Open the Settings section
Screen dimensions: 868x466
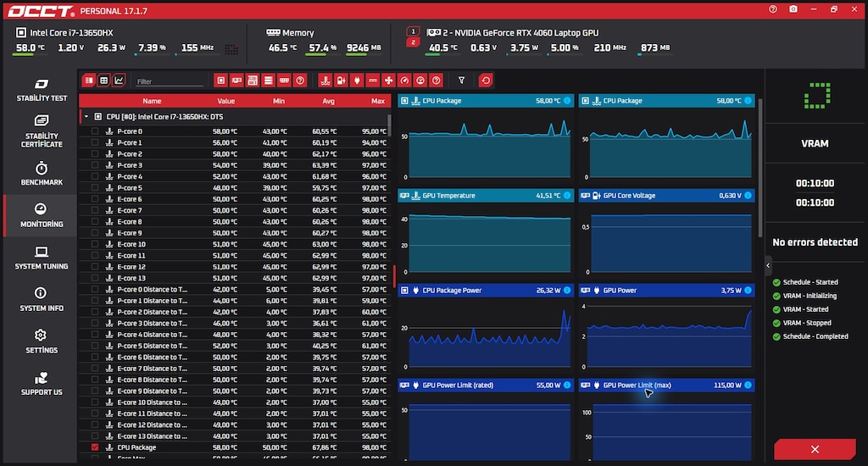coord(42,342)
